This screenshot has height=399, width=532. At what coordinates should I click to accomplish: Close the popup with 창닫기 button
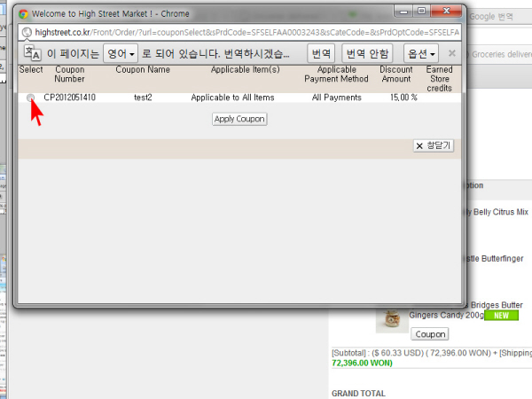434,146
